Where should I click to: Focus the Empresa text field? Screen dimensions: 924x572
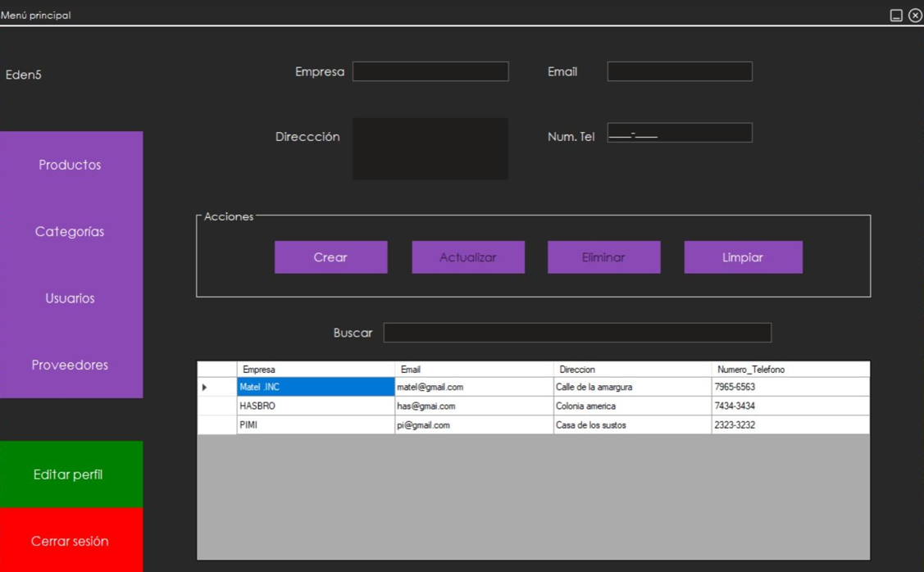click(430, 72)
